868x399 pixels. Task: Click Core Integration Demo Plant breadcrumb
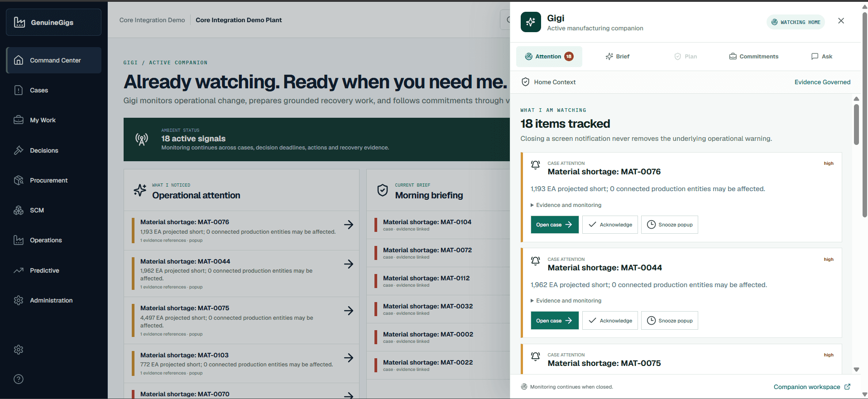coord(239,20)
